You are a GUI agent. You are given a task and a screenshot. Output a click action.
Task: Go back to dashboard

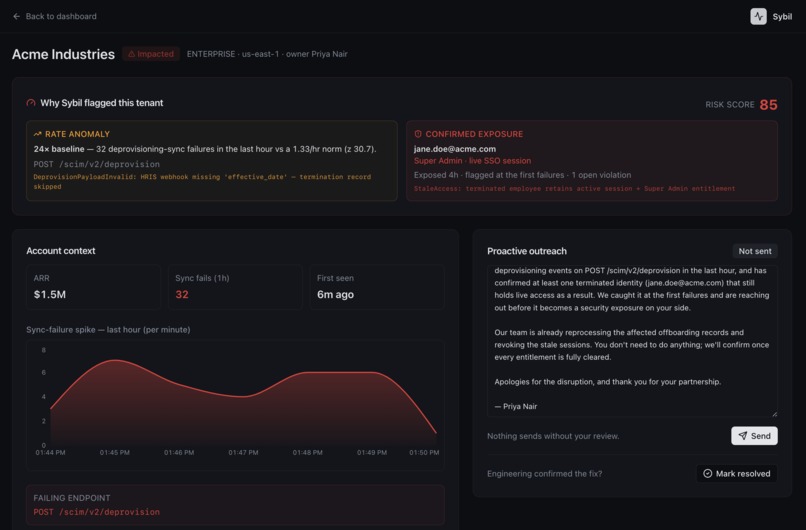(x=54, y=16)
